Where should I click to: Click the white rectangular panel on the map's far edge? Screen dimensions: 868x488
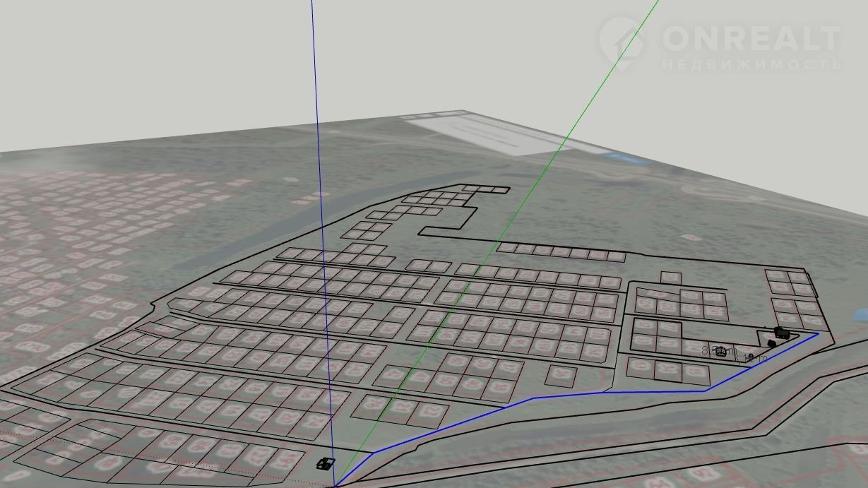coord(494,133)
